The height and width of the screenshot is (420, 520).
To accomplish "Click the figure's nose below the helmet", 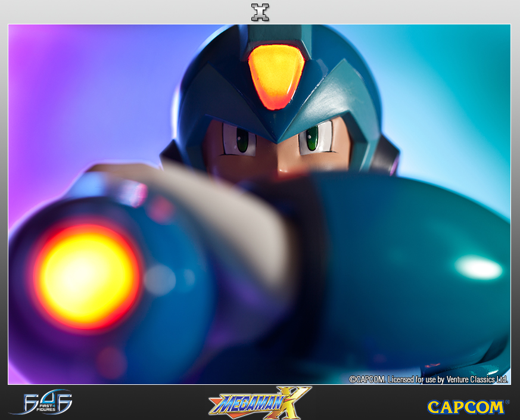I will pyautogui.click(x=280, y=169).
